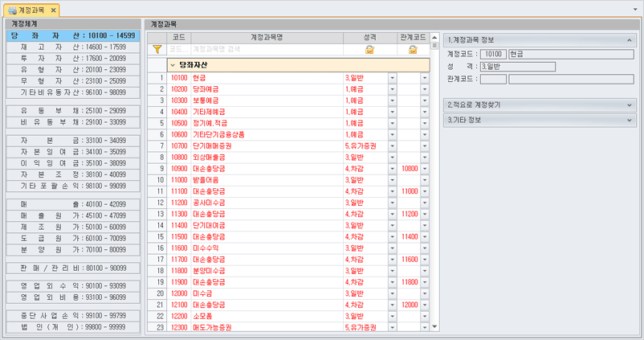Screen dimensions: 644x340
Task: Click the filter icon under 관계코드 column
Action: pyautogui.click(x=413, y=49)
